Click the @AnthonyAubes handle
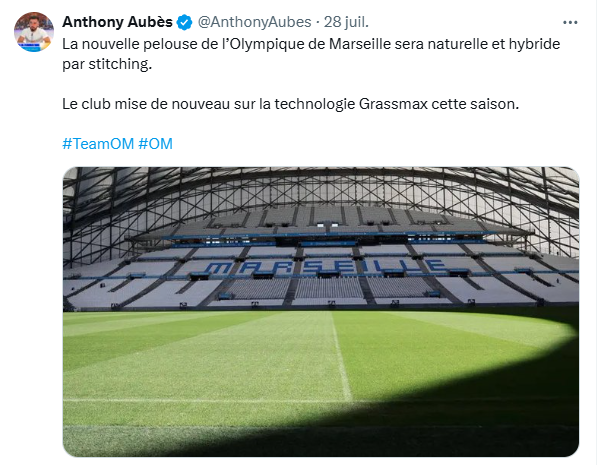The image size is (603, 465). (x=254, y=22)
